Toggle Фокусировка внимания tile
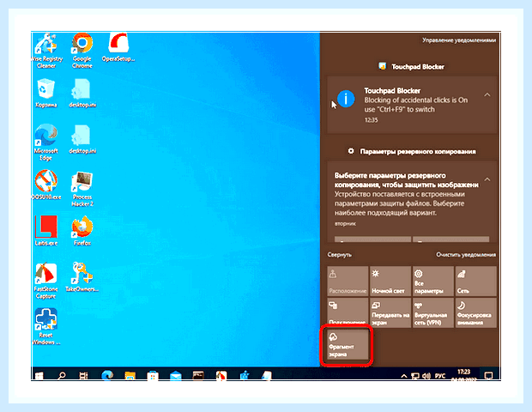This screenshot has height=412, width=532. tap(475, 312)
